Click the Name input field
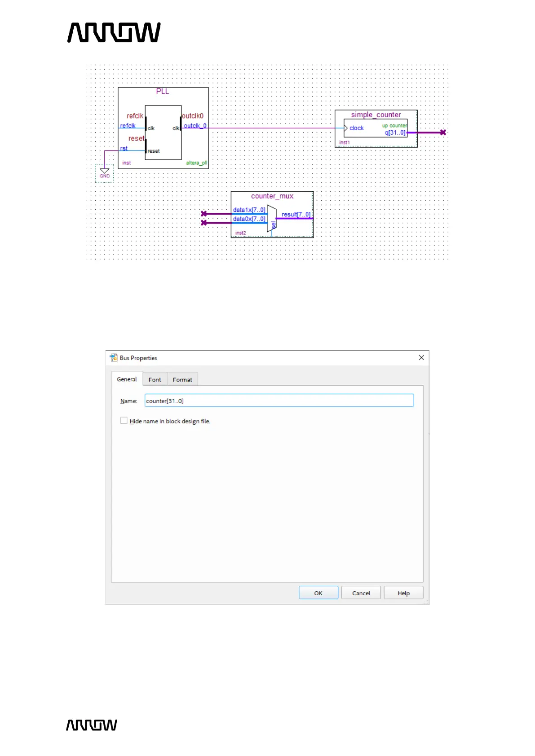This screenshot has width=535, height=756. pos(279,400)
